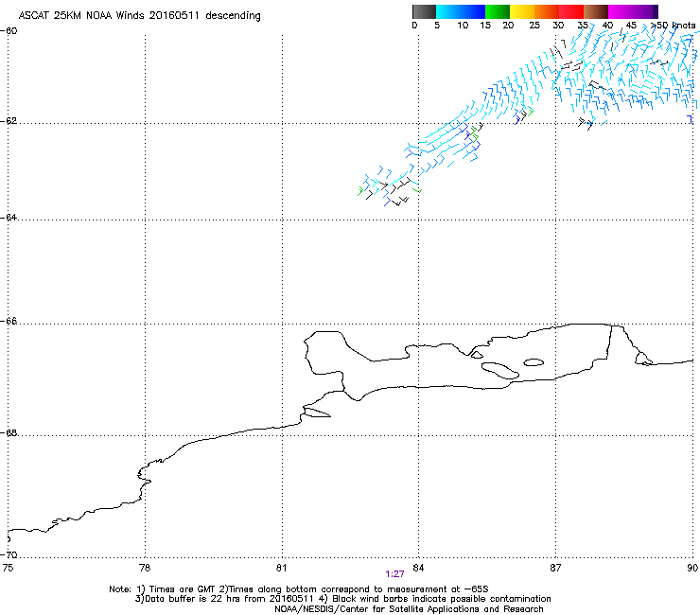Screen dimensions: 700x615
Task: Click the note 'Times are GMT' line
Action: pyautogui.click(x=299, y=589)
